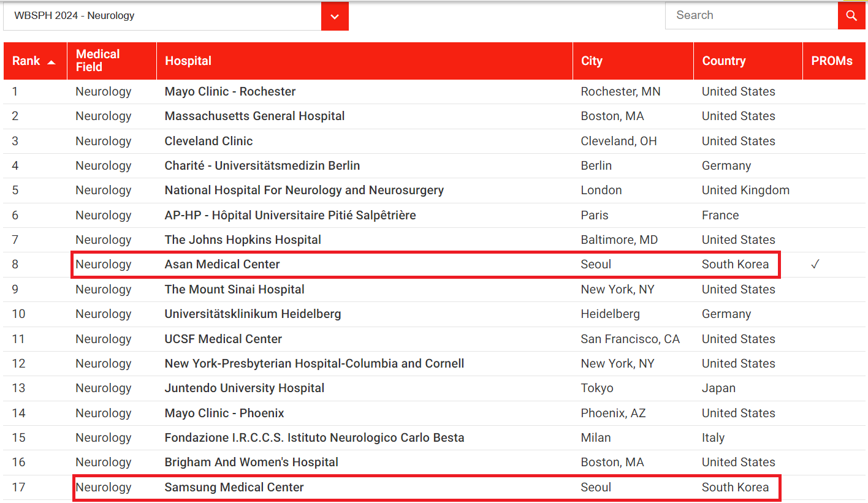Screen dimensions: 868x503
Task: Click the red search magnifier button
Action: (851, 15)
